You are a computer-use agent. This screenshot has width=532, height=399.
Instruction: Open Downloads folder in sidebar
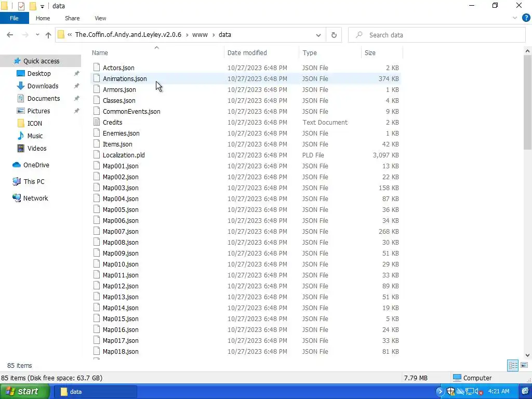(x=43, y=86)
